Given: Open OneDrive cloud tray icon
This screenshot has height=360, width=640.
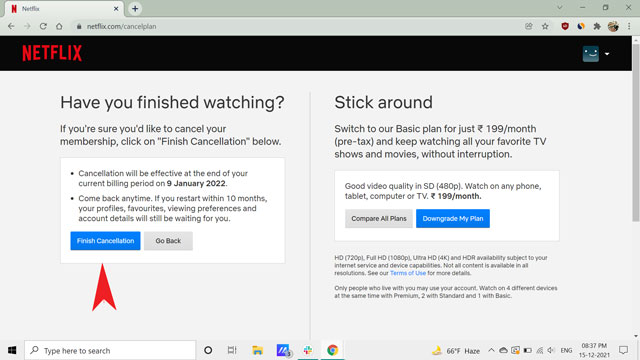Looking at the screenshot, I should [503, 351].
